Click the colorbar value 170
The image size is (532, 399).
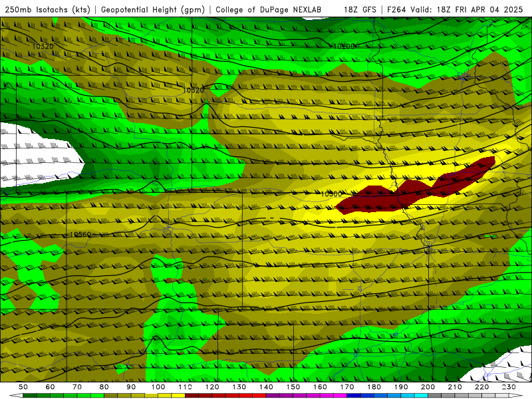[x=347, y=387]
